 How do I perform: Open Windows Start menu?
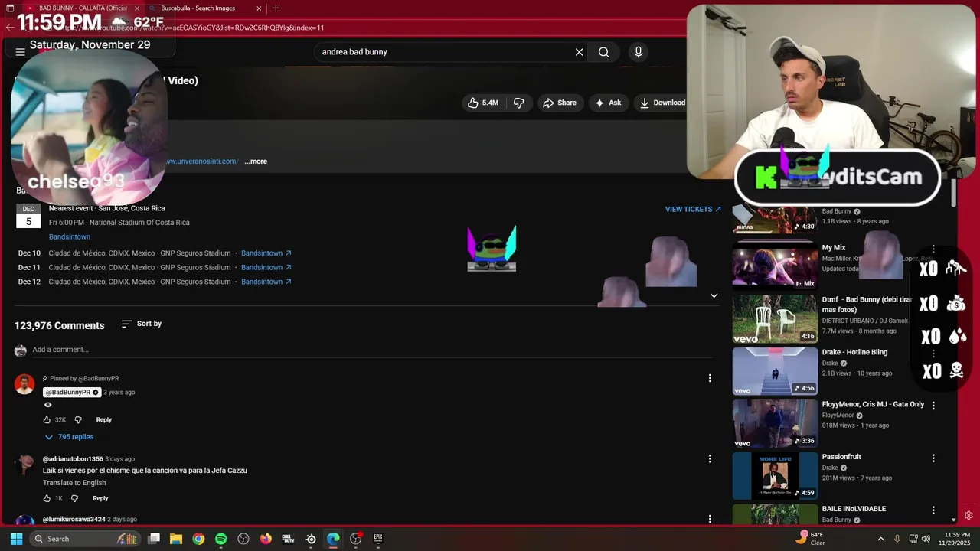[16, 539]
